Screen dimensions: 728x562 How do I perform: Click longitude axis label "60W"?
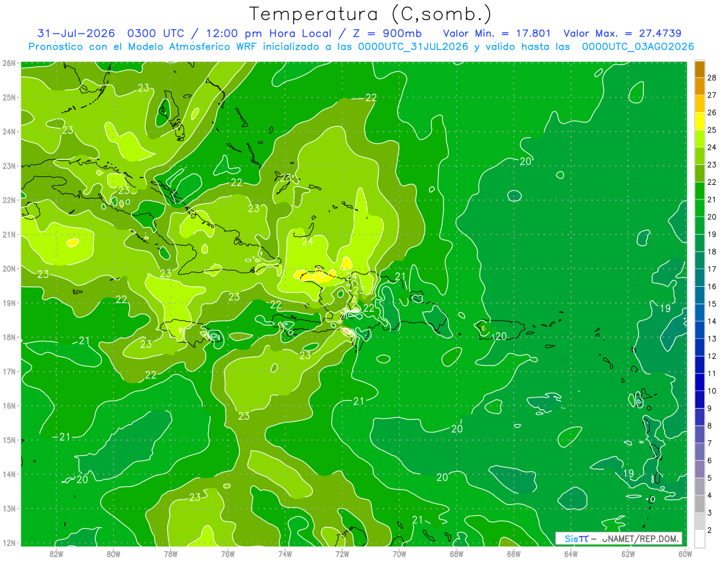[x=686, y=554]
